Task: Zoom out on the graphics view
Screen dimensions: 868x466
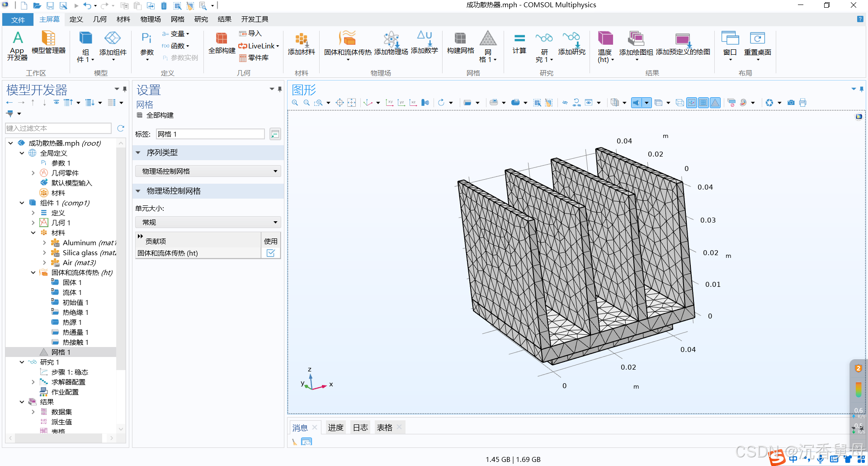Action: 307,103
